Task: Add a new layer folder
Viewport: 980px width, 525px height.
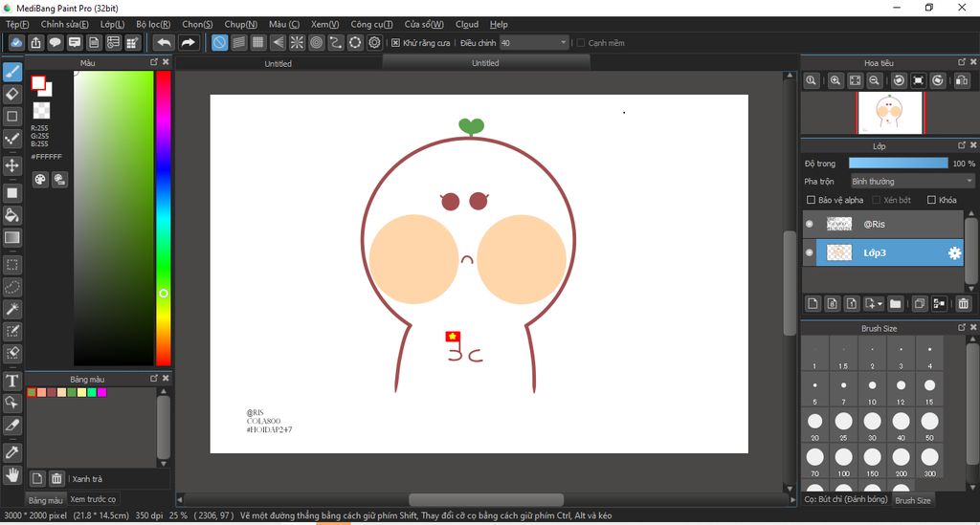Action: point(896,303)
